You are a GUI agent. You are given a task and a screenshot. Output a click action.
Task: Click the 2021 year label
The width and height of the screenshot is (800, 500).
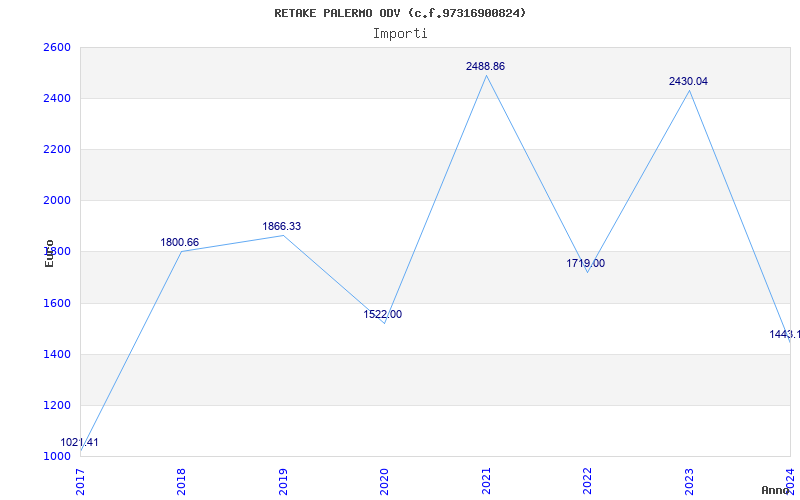(x=486, y=482)
